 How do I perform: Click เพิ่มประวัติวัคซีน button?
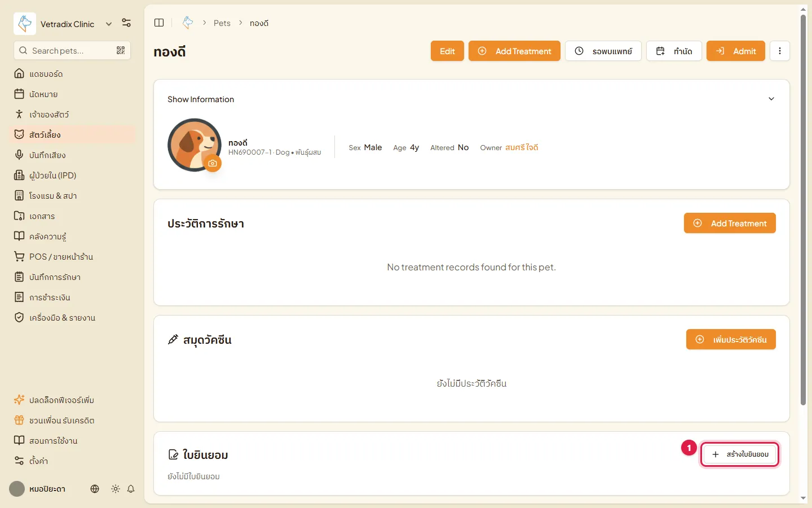tap(731, 339)
